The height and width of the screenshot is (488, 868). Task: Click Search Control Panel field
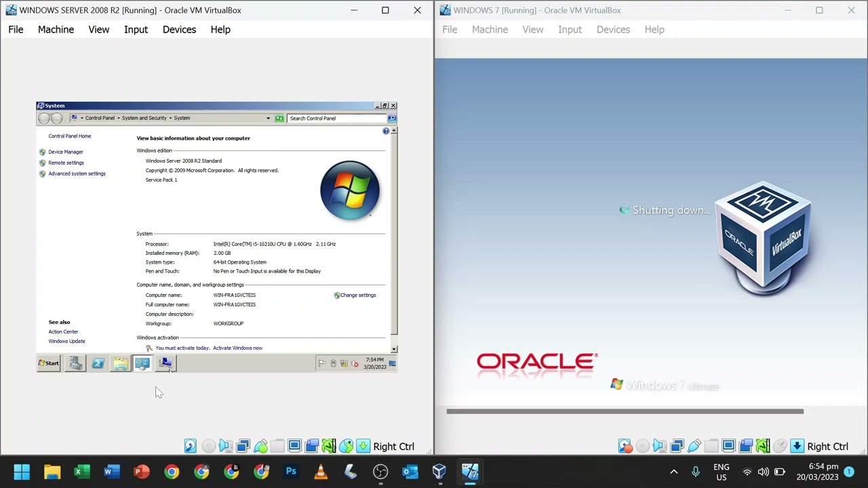(x=336, y=118)
